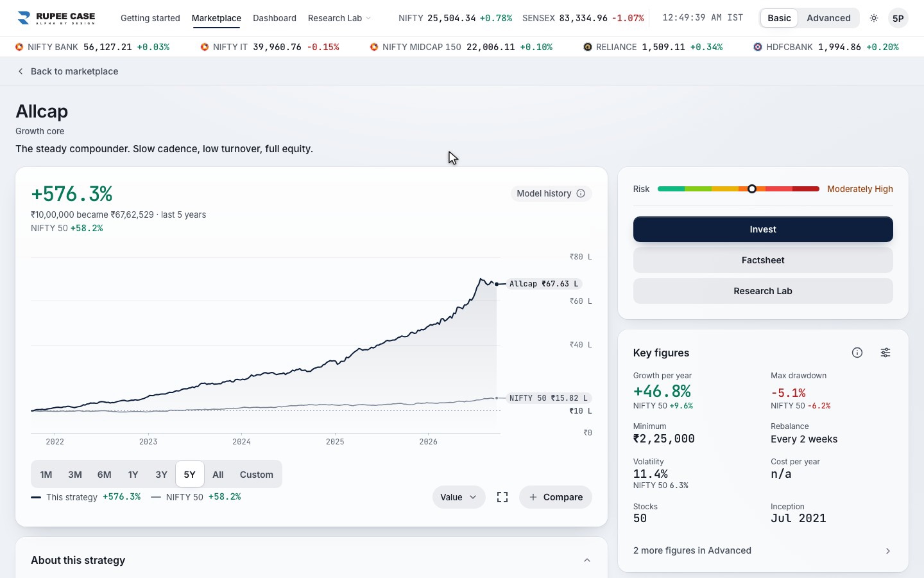Open the Research Lab nav dropdown

point(339,18)
